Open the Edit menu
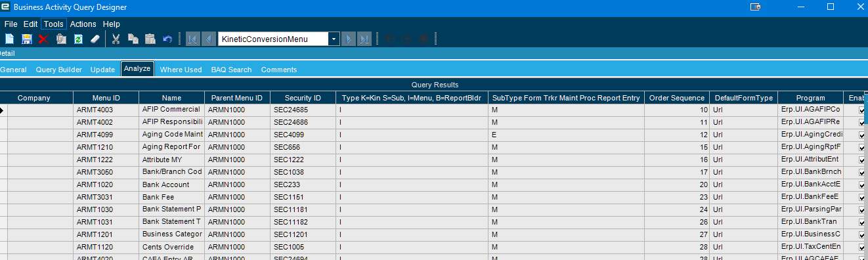This screenshot has width=868, height=260. tap(31, 24)
